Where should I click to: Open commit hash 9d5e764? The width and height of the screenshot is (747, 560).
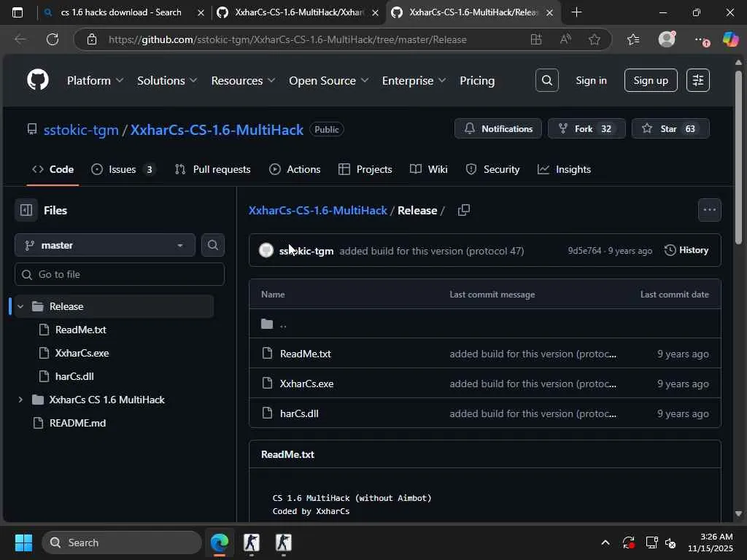point(584,251)
